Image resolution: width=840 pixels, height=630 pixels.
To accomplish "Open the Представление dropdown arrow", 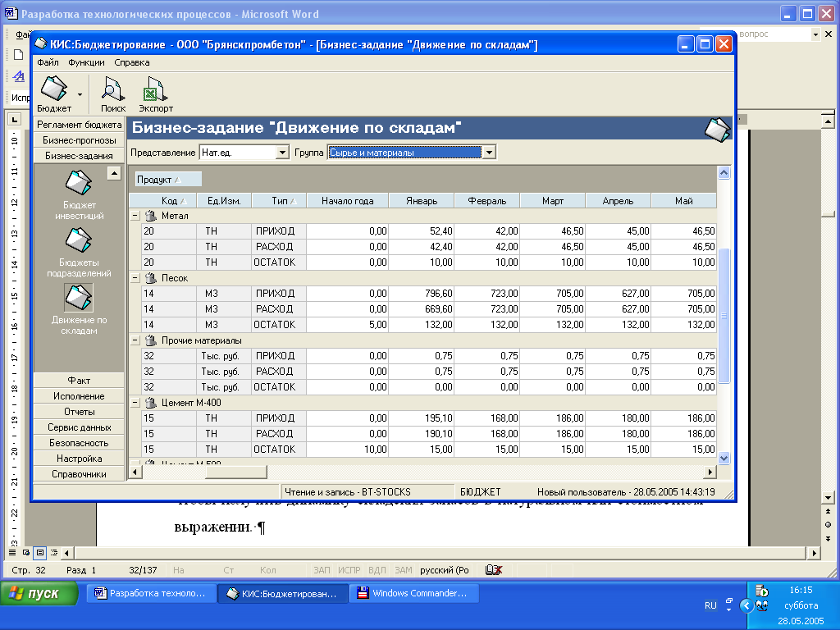I will pyautogui.click(x=282, y=153).
